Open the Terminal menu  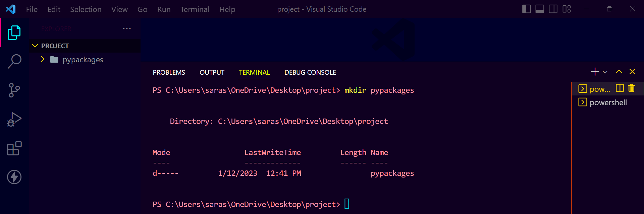click(x=195, y=9)
